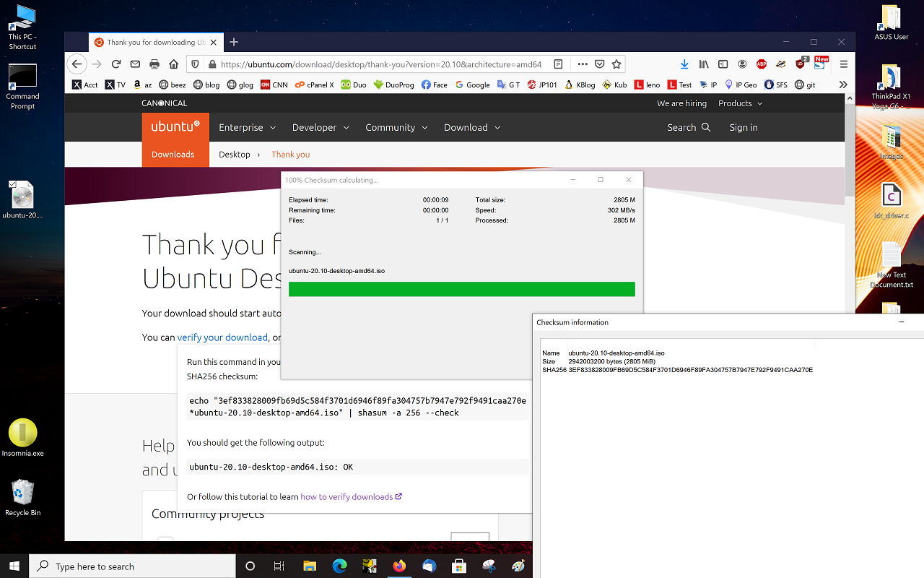The height and width of the screenshot is (578, 924).
Task: Select the Recycle Bin desktop icon
Action: [22, 498]
